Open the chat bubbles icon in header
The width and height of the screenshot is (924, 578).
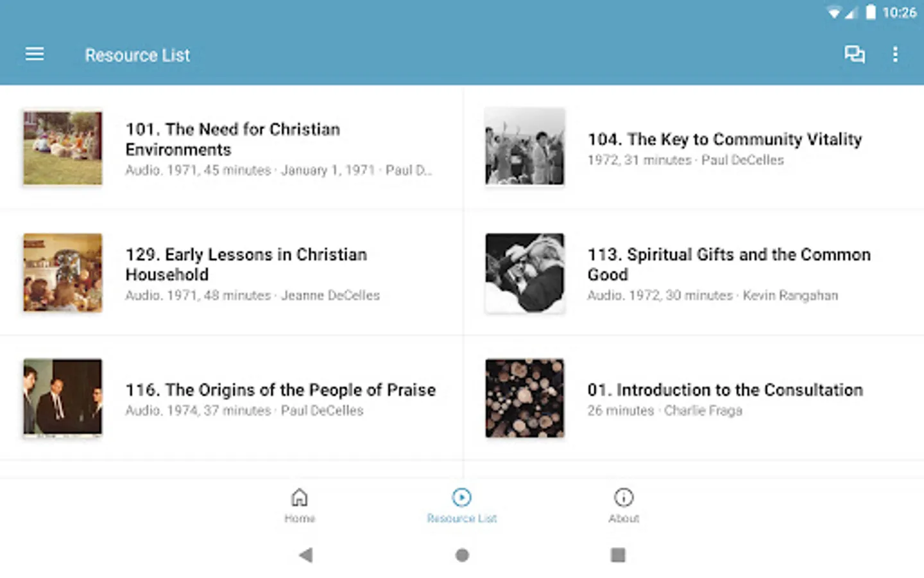[854, 55]
